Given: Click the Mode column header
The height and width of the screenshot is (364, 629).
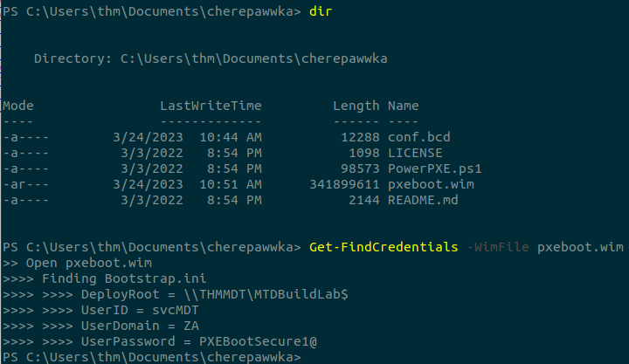Looking at the screenshot, I should [x=17, y=106].
